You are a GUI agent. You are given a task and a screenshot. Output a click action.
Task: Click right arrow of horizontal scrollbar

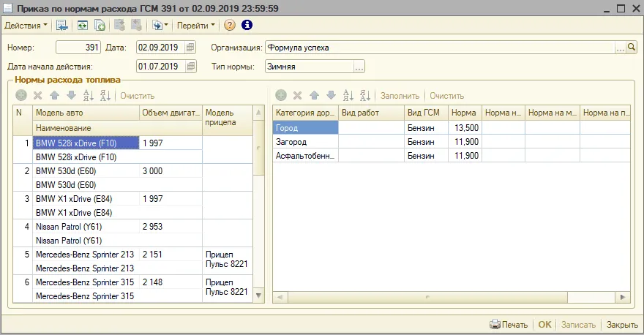point(623,297)
